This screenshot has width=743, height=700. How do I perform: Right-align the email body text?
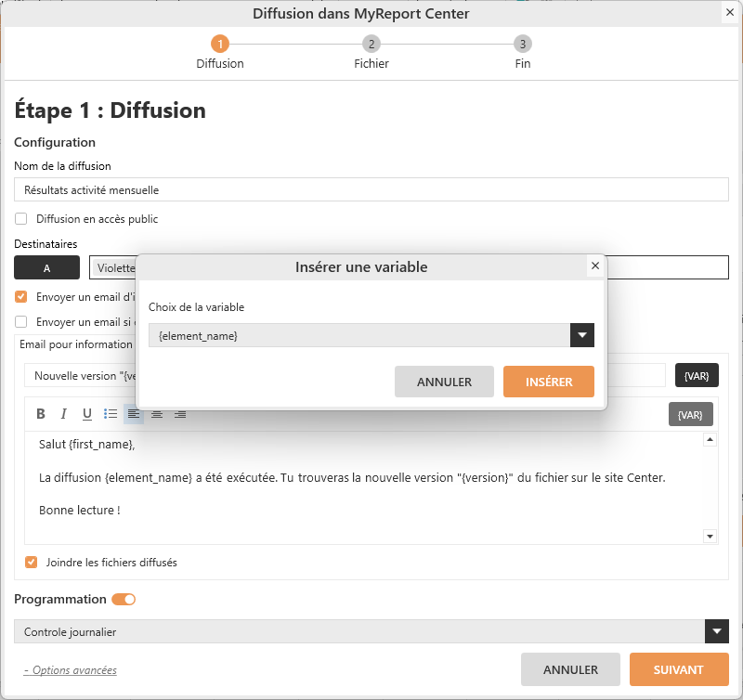coord(180,414)
